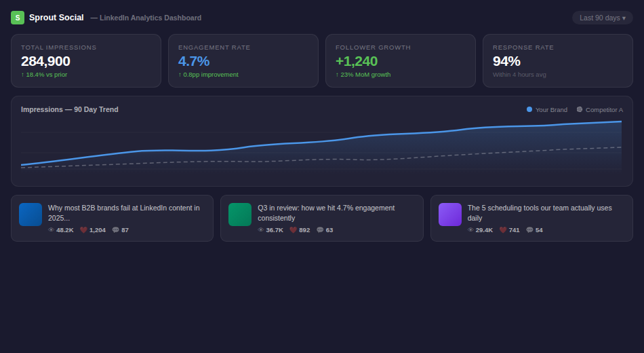
Task: Open the B2B brands fail post title
Action: pyautogui.click(x=123, y=212)
